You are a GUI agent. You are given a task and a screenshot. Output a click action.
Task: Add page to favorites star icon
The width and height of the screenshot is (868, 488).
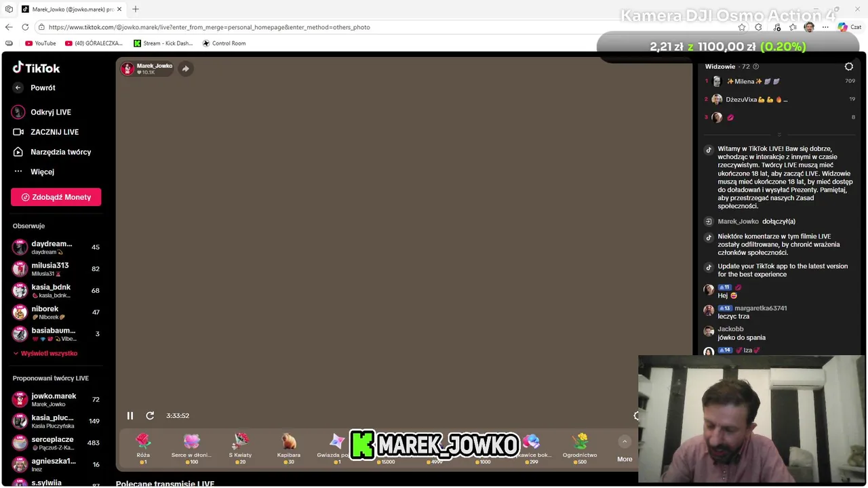point(742,27)
